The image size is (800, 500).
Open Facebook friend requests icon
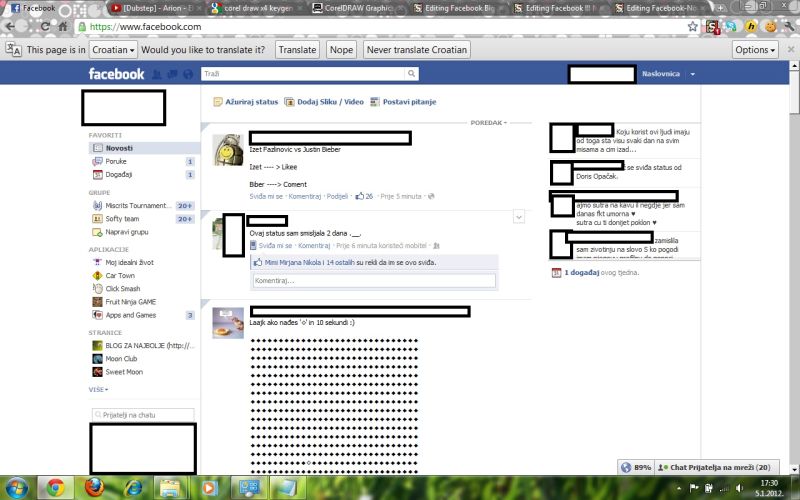(x=157, y=74)
